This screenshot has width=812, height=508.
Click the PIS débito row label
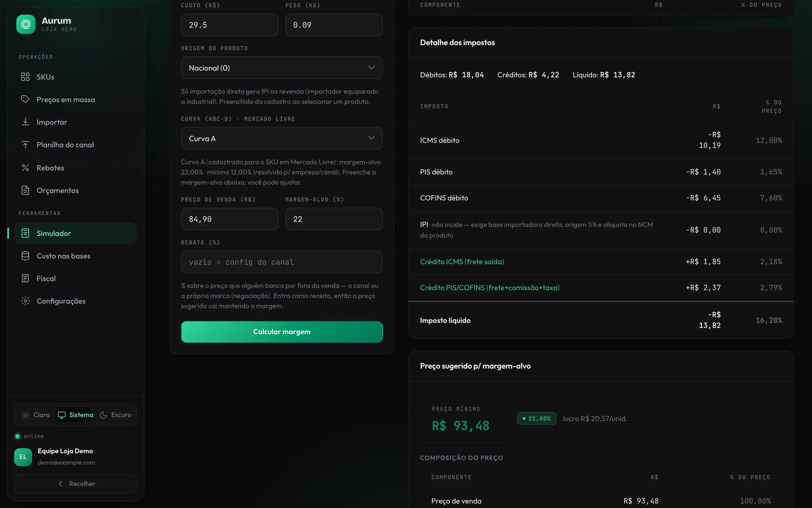coord(436,172)
